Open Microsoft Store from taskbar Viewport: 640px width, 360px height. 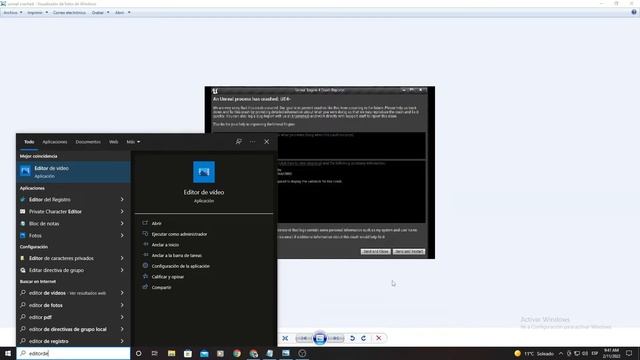click(x=188, y=353)
